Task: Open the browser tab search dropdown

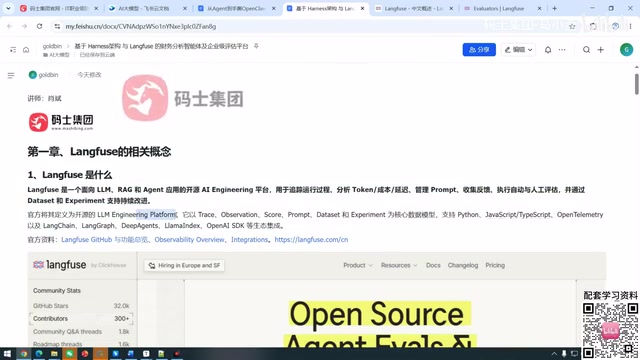Action: click(x=8, y=8)
